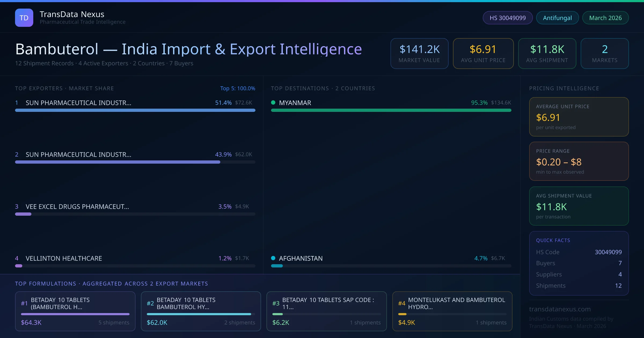Click the Markets count card
644x338 pixels.
click(x=604, y=53)
